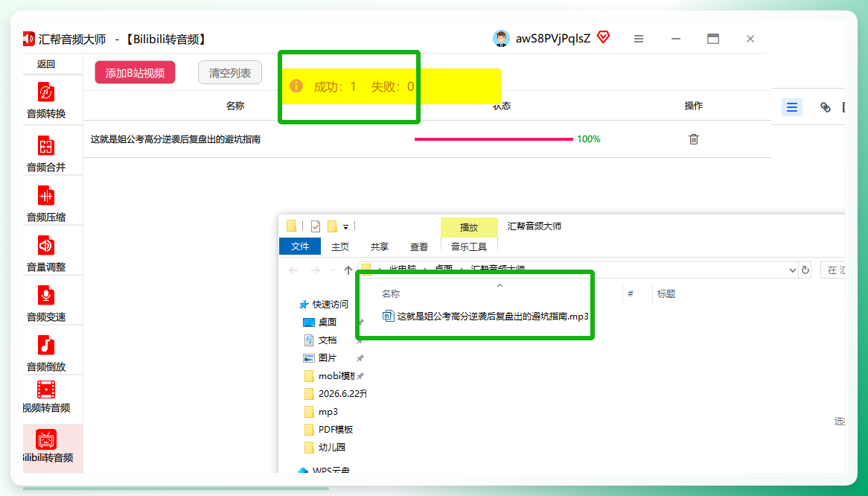Image resolution: width=868 pixels, height=496 pixels.
Task: Delete the converted item with trash icon
Action: [694, 139]
